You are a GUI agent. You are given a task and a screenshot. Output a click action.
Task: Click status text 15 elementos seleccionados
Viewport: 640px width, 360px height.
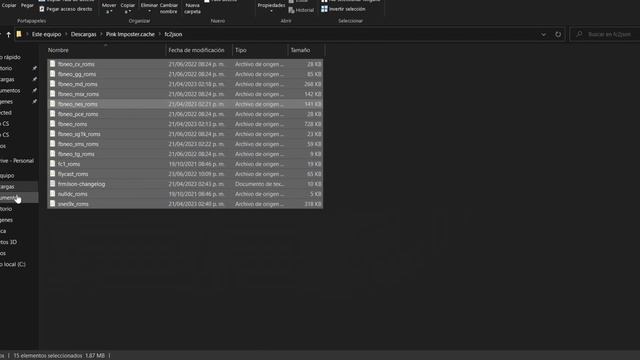pos(48,356)
